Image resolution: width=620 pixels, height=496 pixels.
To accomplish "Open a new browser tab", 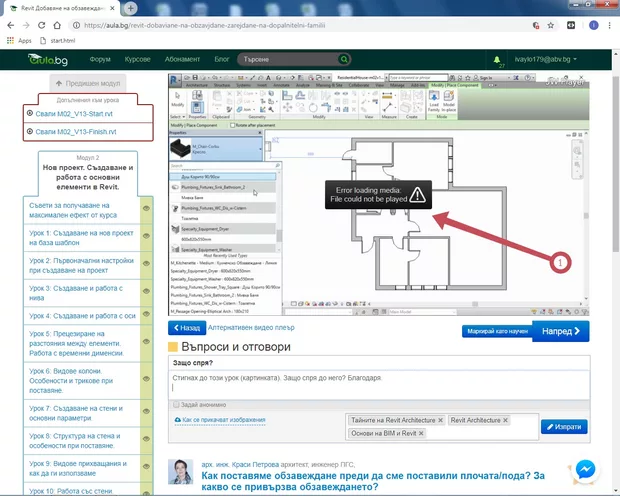I will click(131, 8).
